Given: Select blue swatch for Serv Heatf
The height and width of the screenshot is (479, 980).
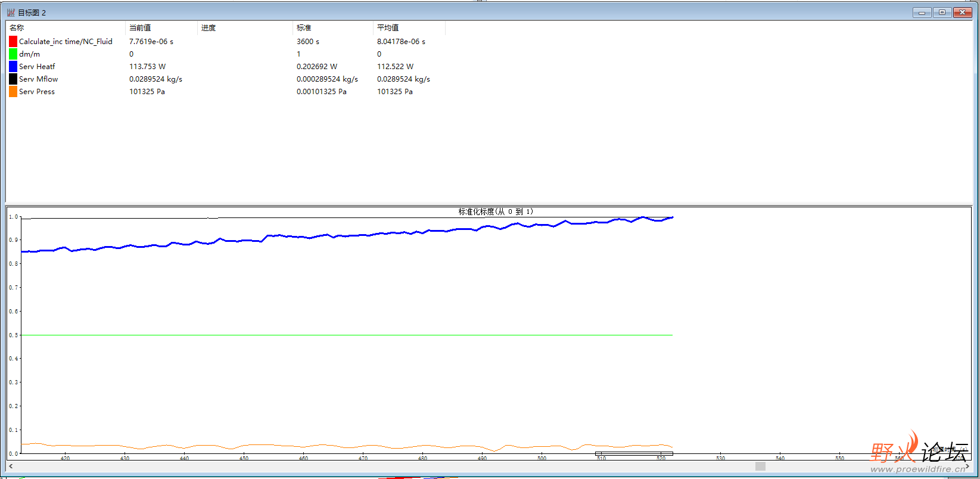Looking at the screenshot, I should tap(13, 66).
